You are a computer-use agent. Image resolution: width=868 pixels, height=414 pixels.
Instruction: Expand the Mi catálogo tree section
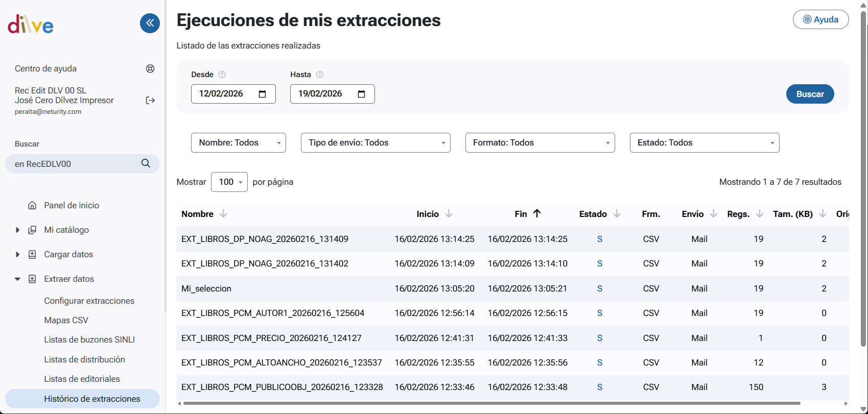(x=18, y=230)
